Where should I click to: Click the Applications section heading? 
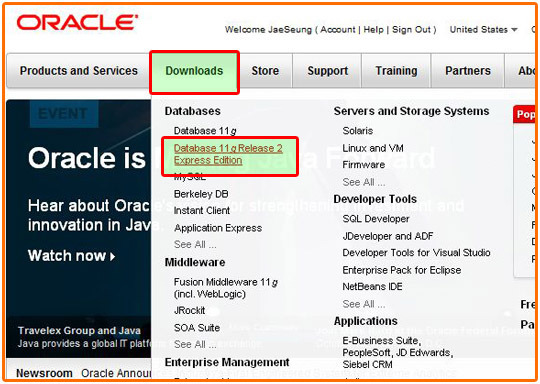(x=365, y=321)
